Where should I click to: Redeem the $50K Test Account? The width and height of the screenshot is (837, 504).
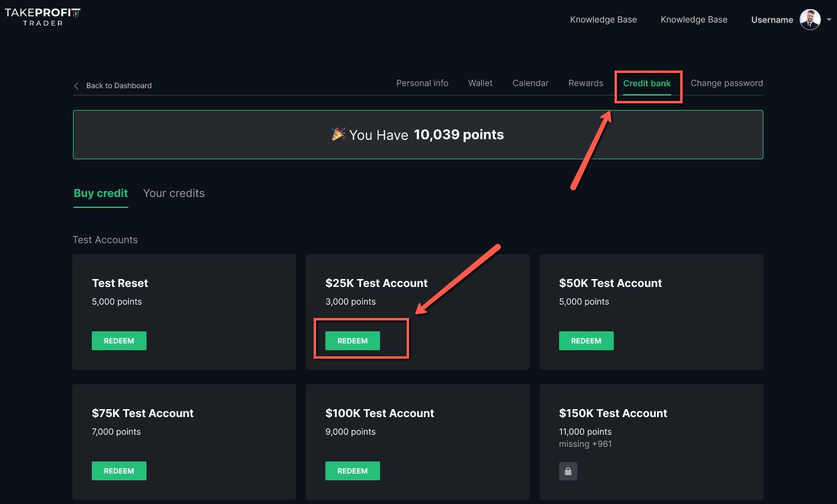[586, 341]
